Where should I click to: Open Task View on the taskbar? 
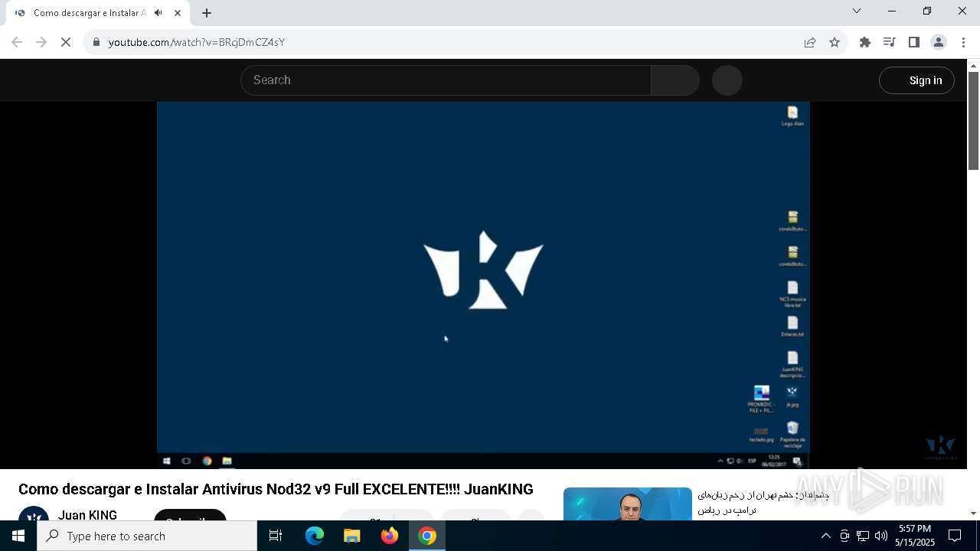pyautogui.click(x=276, y=536)
